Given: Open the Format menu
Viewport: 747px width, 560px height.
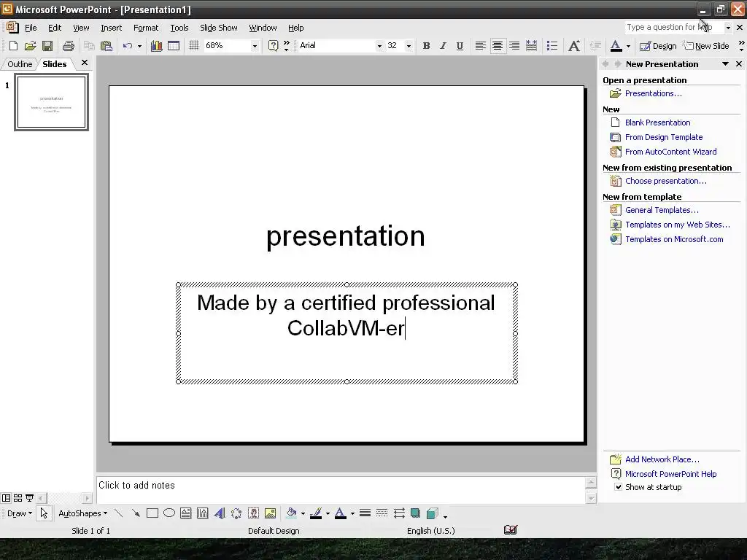Looking at the screenshot, I should pos(146,28).
